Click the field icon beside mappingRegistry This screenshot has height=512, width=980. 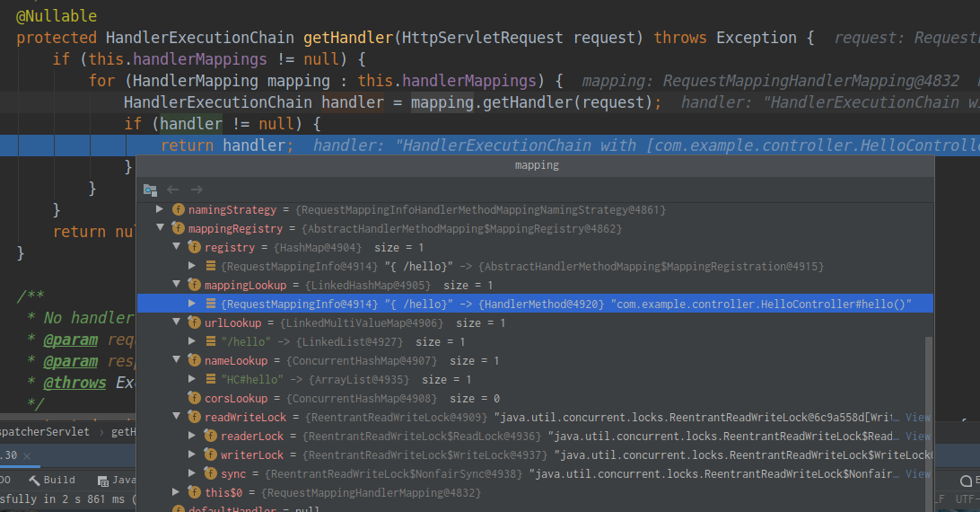[178, 228]
